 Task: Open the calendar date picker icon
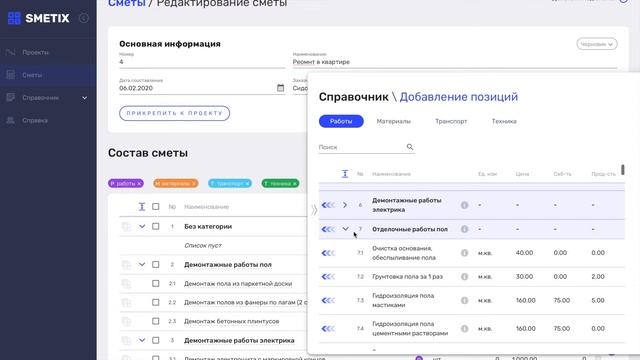pos(280,88)
